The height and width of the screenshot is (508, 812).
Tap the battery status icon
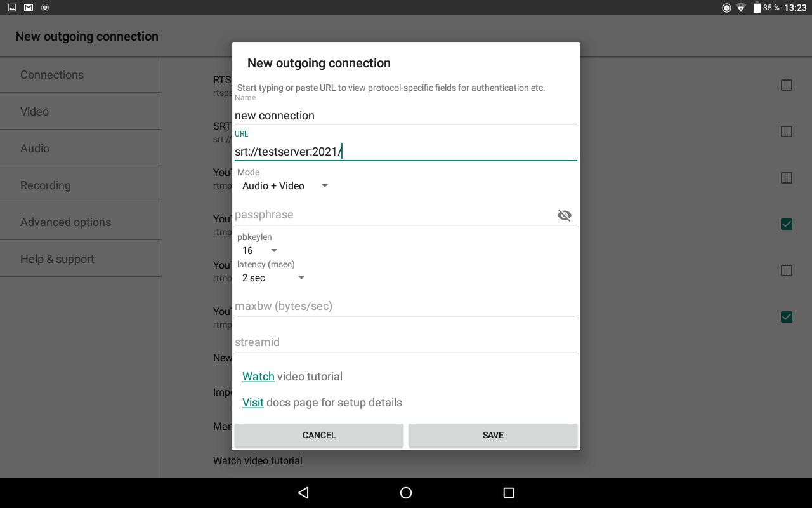pos(757,8)
